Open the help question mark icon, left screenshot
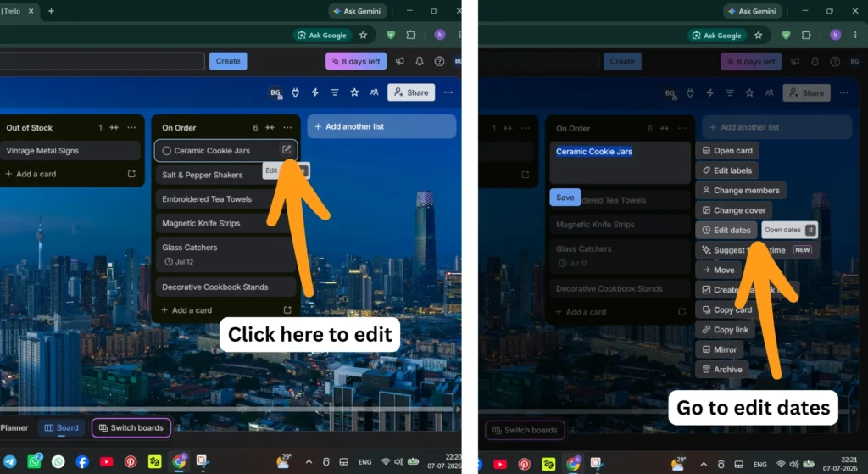The width and height of the screenshot is (868, 474). coord(439,61)
